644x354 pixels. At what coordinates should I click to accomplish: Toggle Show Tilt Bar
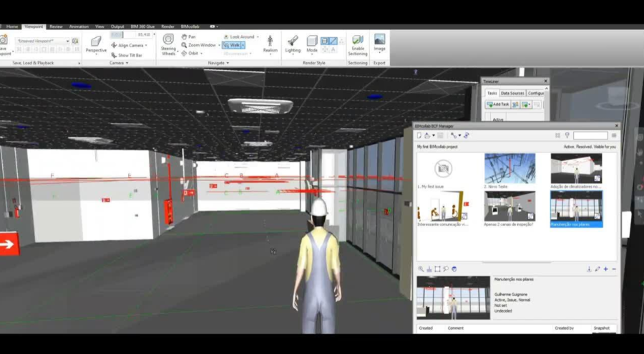(x=127, y=55)
